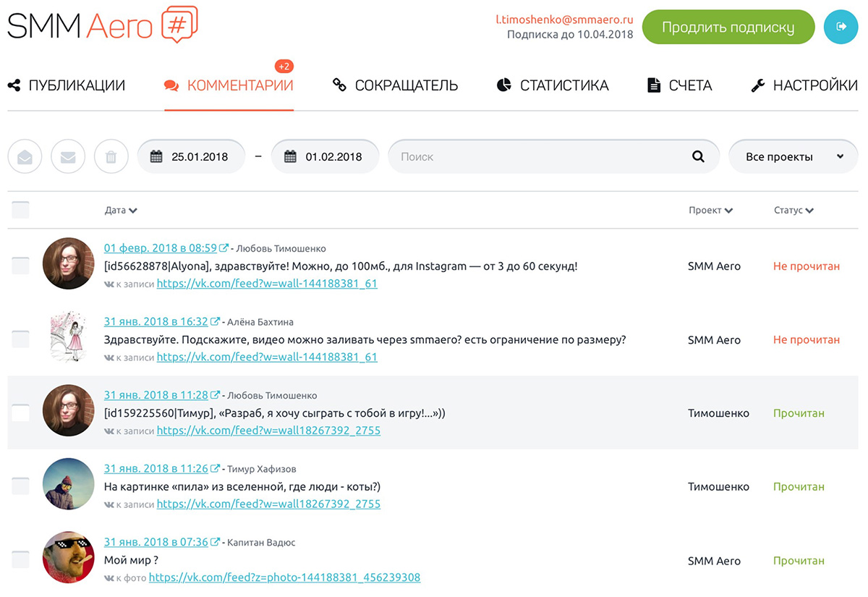The image size is (868, 597).
Task: Click the calendar icon beside 25.01.2018
Action: point(156,156)
